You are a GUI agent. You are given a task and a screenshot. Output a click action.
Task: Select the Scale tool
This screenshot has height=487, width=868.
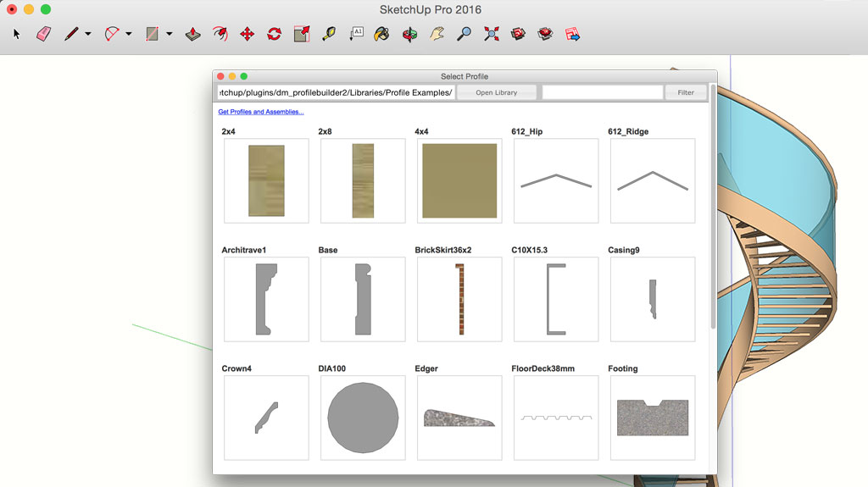point(302,35)
